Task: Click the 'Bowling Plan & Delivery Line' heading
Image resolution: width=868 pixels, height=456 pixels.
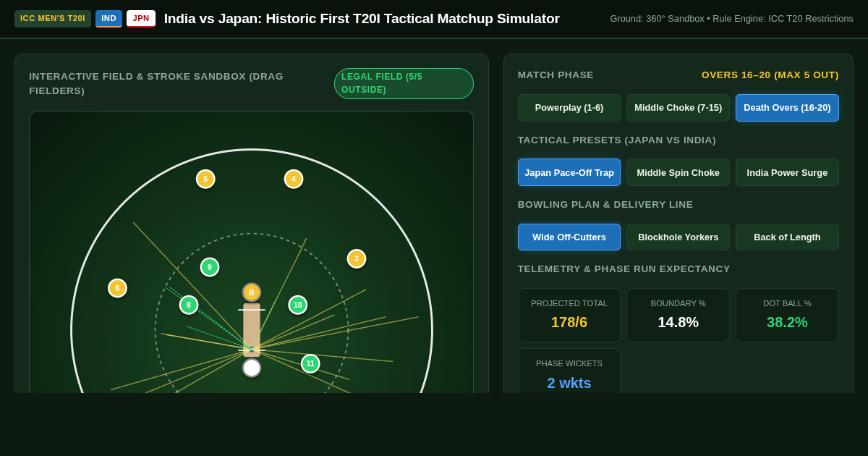Action: [605, 205]
